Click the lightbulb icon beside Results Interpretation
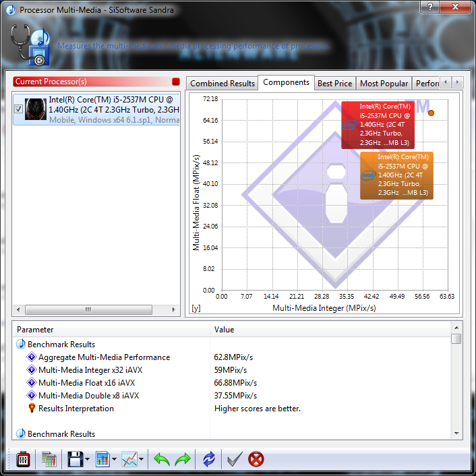 click(32, 408)
